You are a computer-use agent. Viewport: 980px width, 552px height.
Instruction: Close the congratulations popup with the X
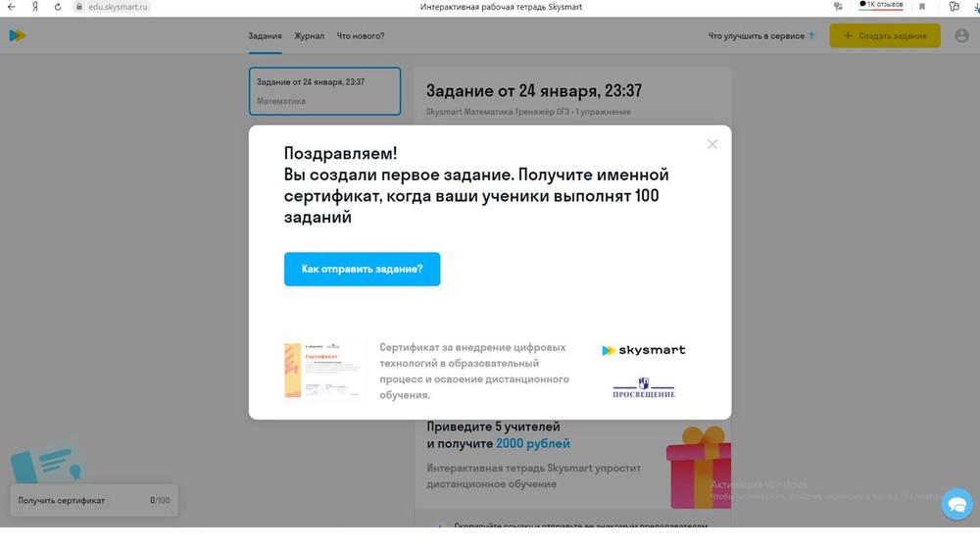[712, 144]
